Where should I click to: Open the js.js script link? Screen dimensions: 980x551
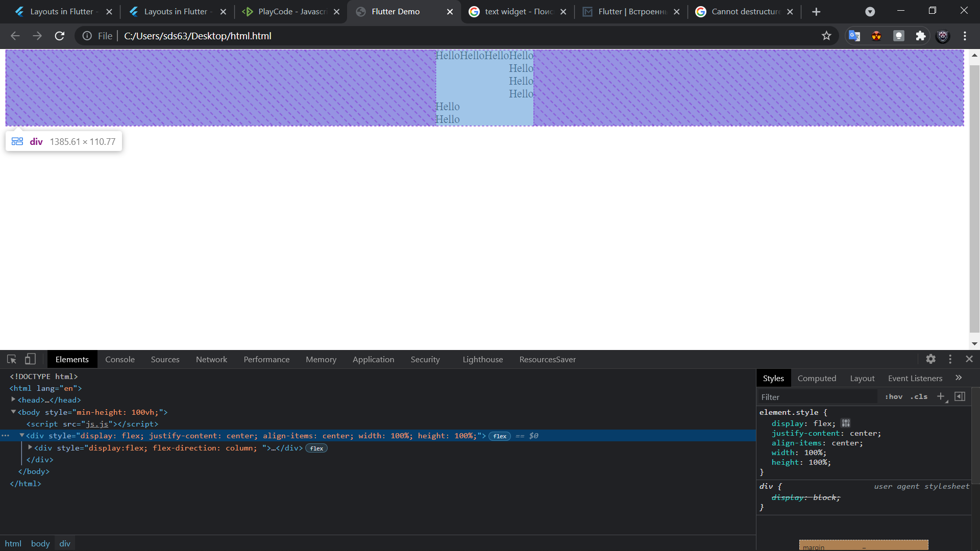click(x=97, y=424)
